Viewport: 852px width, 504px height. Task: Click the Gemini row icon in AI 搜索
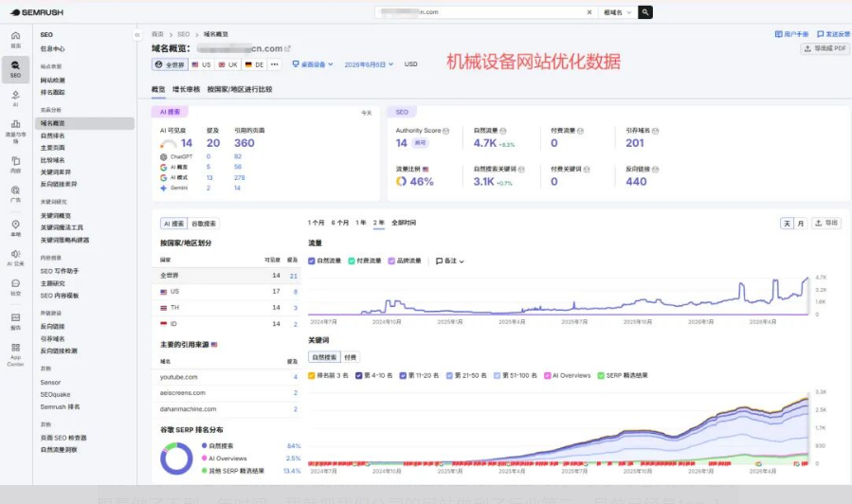pyautogui.click(x=164, y=188)
